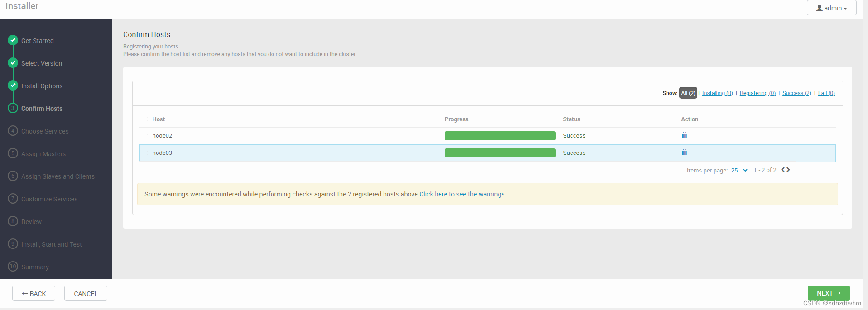
Task: Click node03 progress bar
Action: (500, 153)
